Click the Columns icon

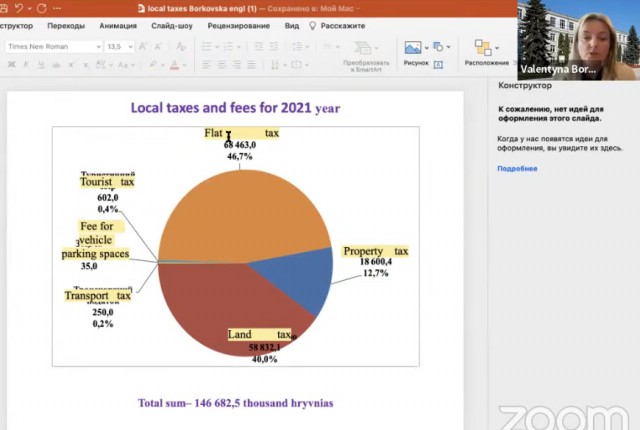(x=329, y=47)
